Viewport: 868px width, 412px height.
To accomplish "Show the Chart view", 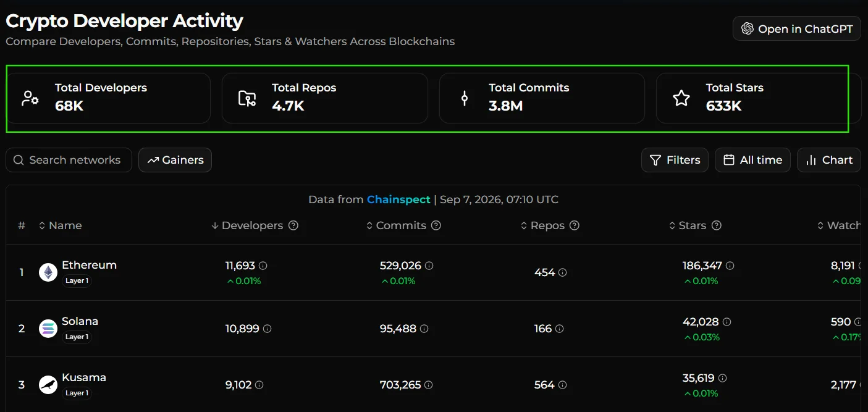I will click(x=828, y=160).
